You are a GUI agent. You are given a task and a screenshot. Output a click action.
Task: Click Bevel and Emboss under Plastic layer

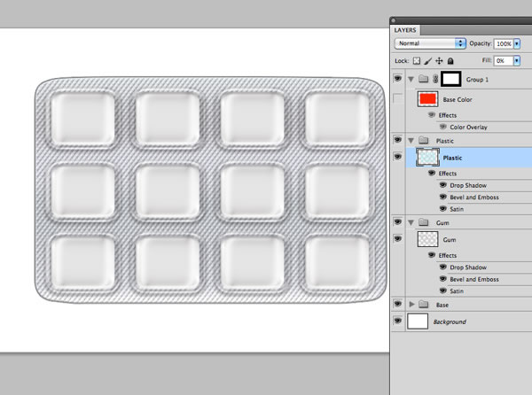pos(474,197)
